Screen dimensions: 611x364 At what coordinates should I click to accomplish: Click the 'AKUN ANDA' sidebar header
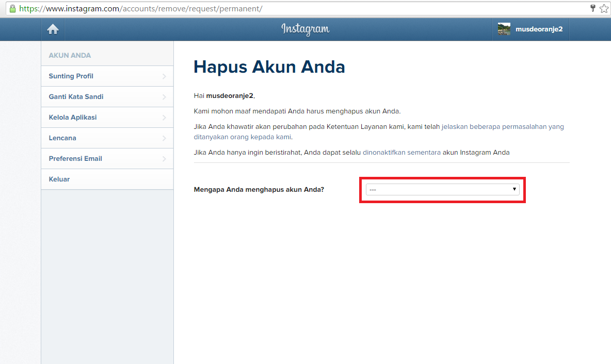(70, 56)
